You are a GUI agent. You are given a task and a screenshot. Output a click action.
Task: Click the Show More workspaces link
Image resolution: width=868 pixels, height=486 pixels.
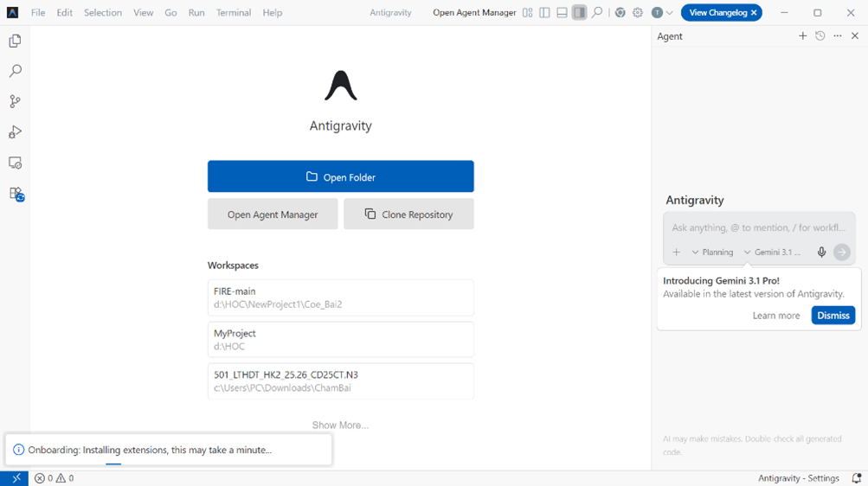pyautogui.click(x=340, y=425)
